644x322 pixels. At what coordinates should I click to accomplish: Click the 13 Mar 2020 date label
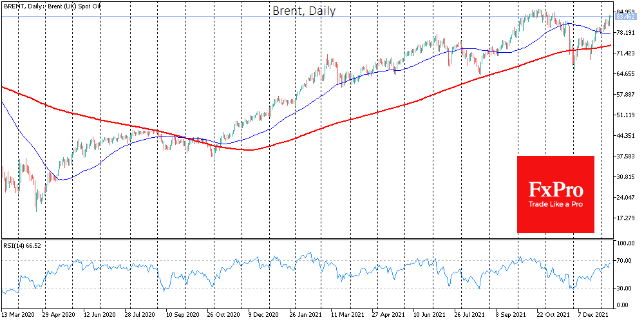click(x=19, y=316)
